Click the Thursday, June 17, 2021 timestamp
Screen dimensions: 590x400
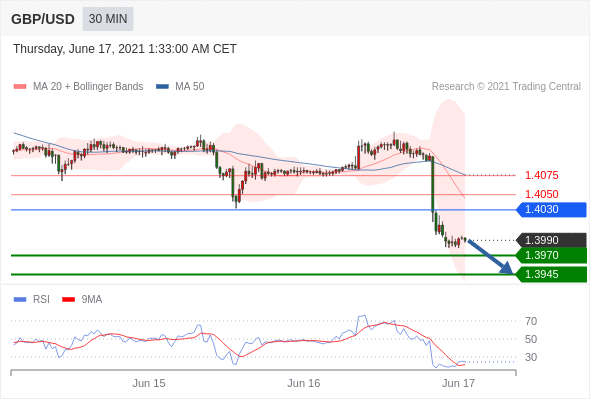tap(125, 49)
